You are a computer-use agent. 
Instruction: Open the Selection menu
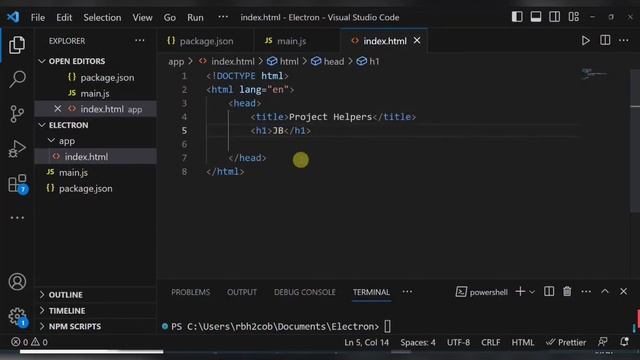[102, 18]
